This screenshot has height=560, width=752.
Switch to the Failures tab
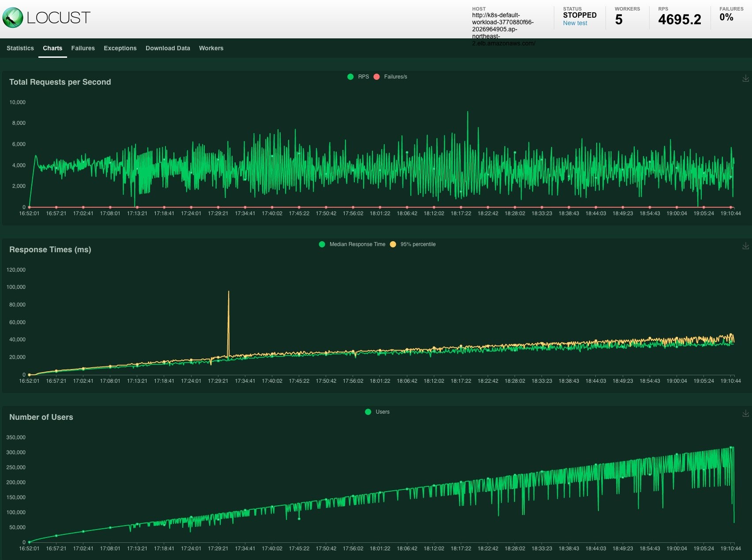coord(83,48)
